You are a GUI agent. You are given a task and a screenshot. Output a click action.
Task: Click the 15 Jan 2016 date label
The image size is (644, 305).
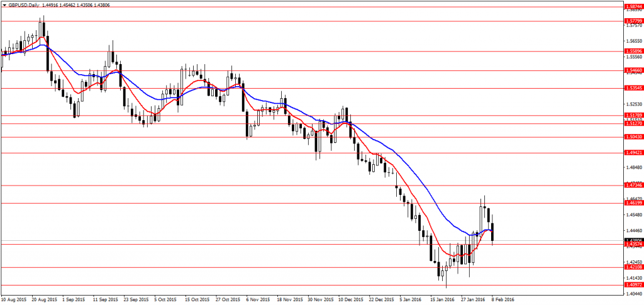(443, 300)
